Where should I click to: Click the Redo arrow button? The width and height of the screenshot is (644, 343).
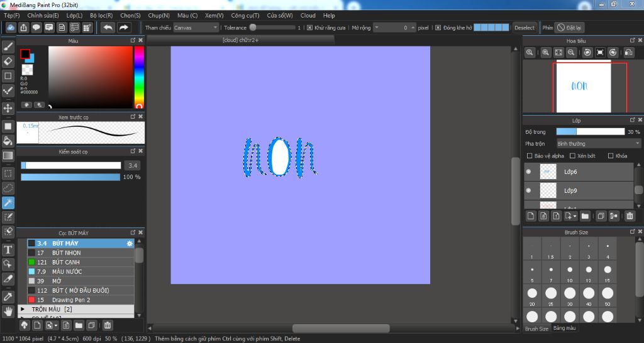click(x=123, y=28)
